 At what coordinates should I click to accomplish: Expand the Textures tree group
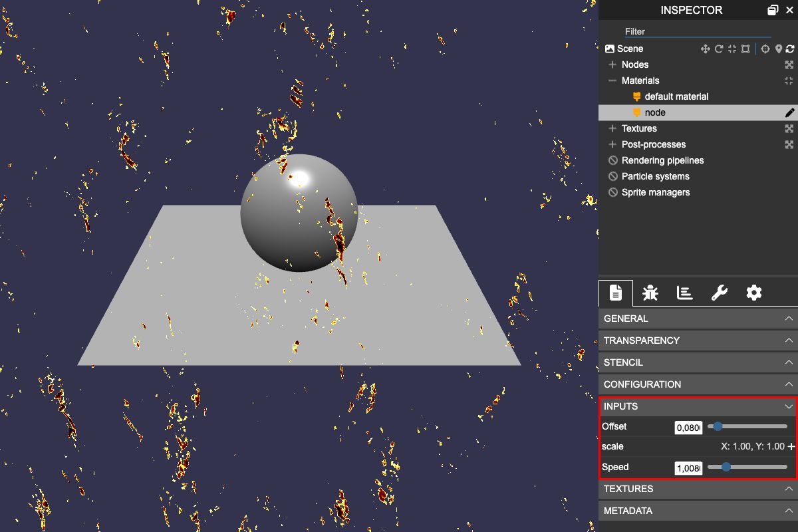tap(612, 128)
